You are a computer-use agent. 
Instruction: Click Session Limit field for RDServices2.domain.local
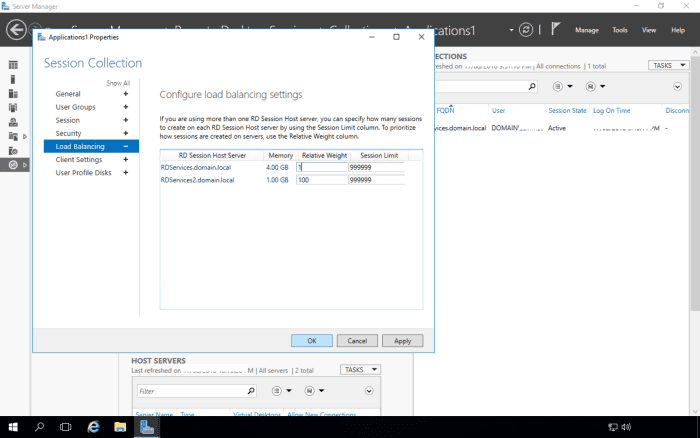click(x=376, y=180)
